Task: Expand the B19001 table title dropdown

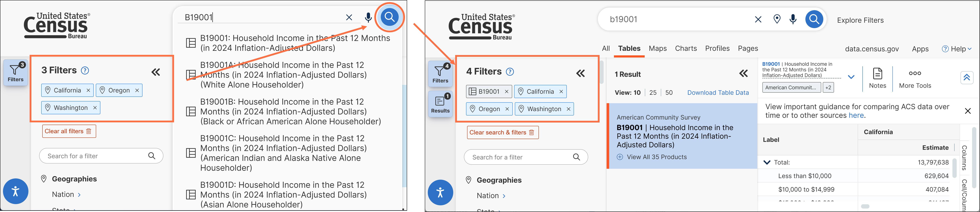Action: pos(851,77)
